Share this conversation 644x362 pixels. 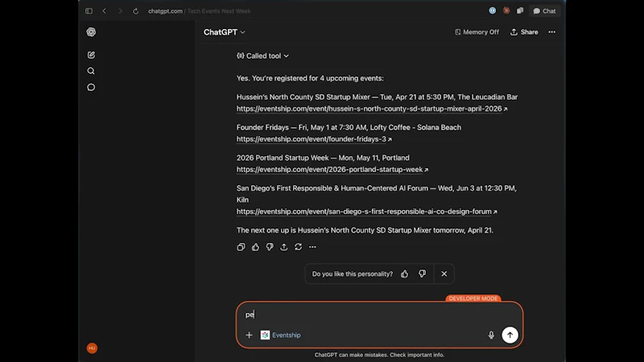[x=524, y=32]
